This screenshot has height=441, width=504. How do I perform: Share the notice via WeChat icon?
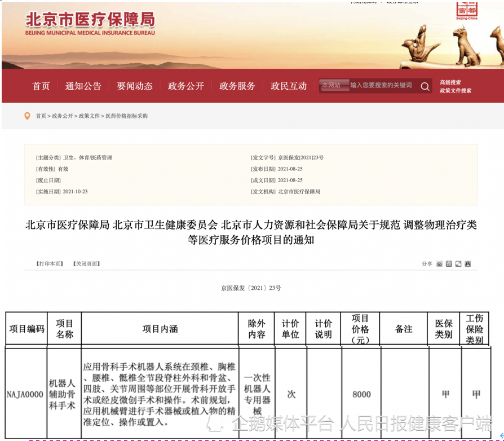tap(458, 264)
